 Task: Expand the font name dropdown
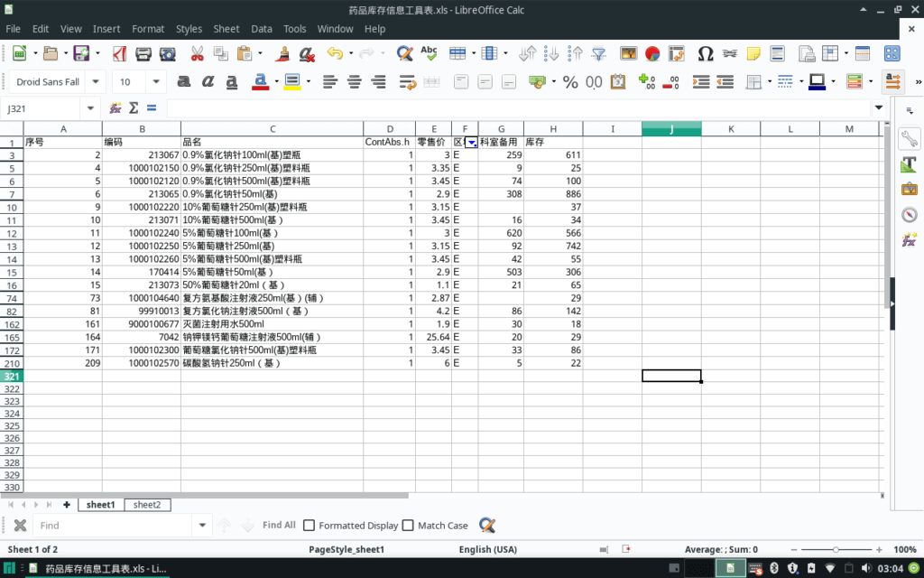tap(96, 82)
